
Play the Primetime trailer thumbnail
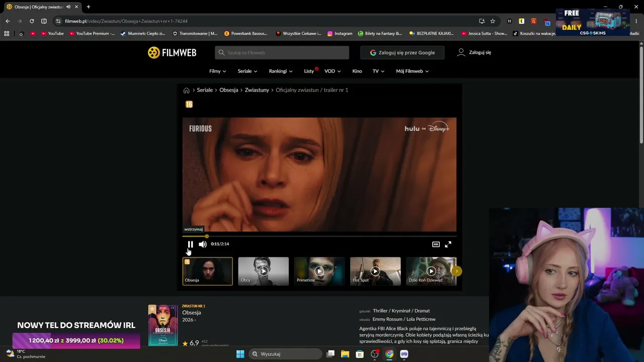(x=319, y=271)
